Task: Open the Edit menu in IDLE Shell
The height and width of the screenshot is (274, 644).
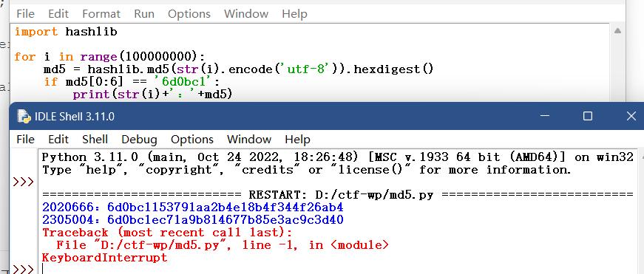Action: 58,140
